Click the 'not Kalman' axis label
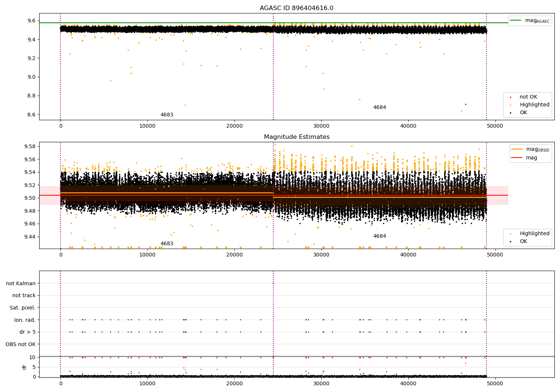 tap(21, 284)
